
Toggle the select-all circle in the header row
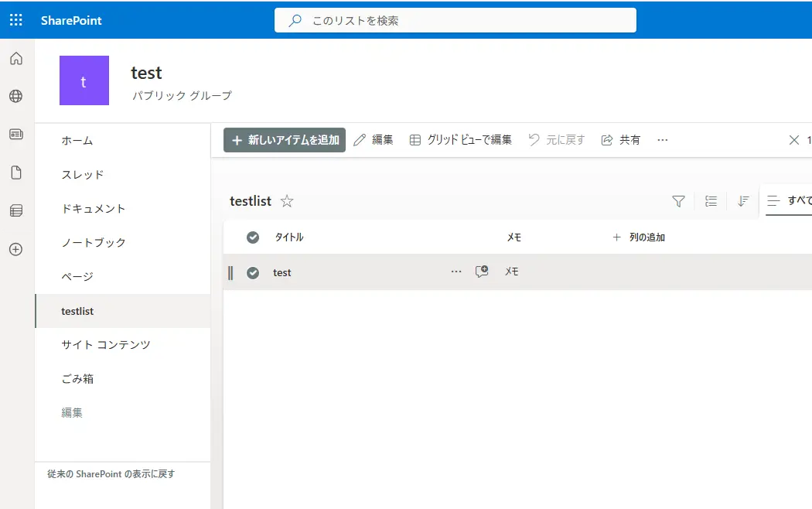(252, 237)
